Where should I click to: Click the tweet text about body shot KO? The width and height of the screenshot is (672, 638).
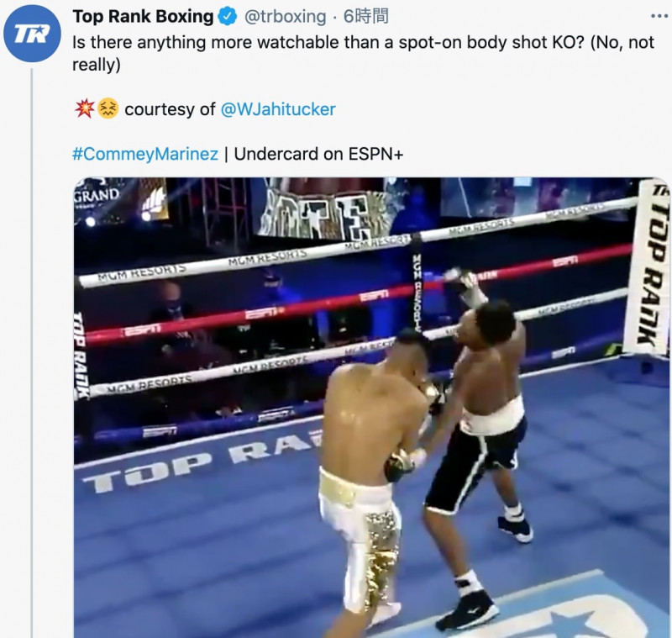(x=363, y=53)
